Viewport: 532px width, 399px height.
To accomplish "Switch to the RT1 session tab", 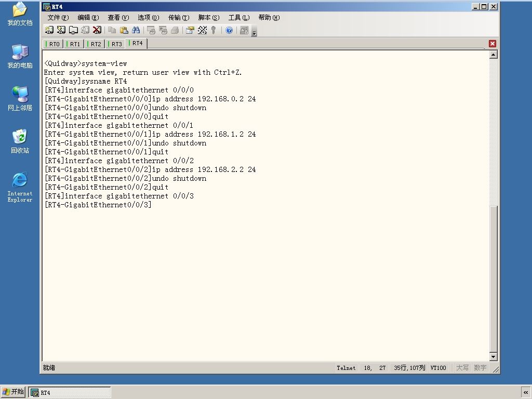I will coord(74,44).
